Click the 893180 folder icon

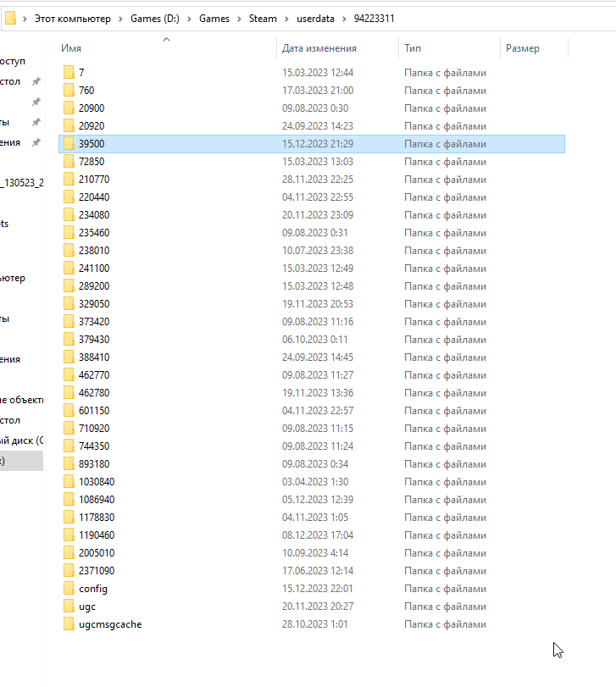point(69,464)
